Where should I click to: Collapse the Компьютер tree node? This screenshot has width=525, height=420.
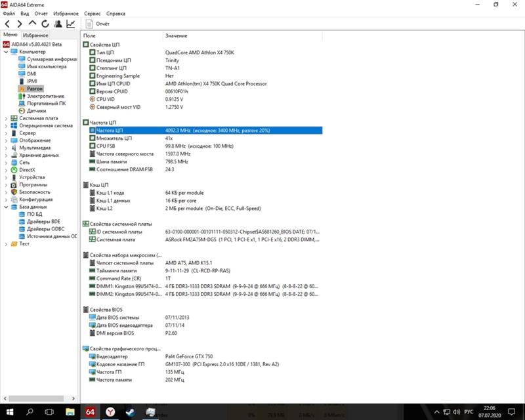coord(6,52)
